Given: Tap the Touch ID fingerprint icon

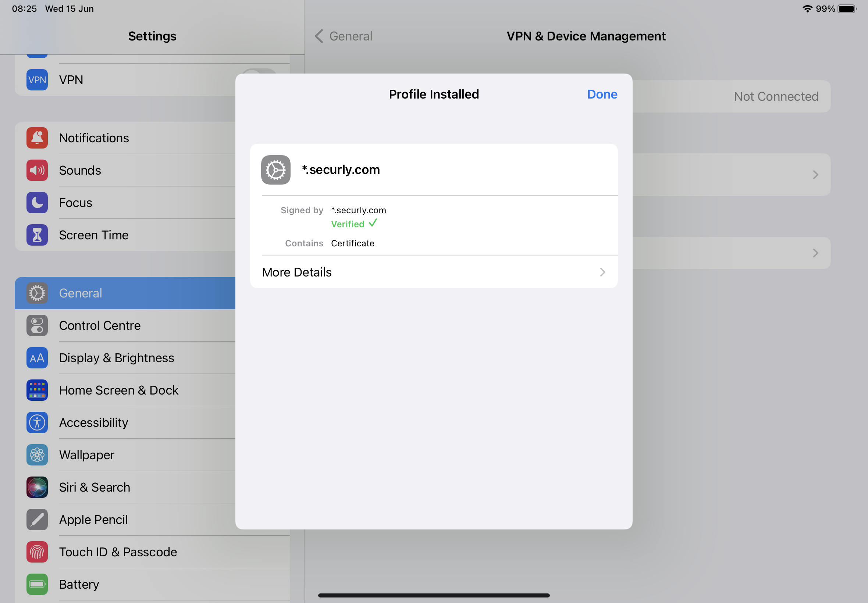Looking at the screenshot, I should pyautogui.click(x=37, y=552).
